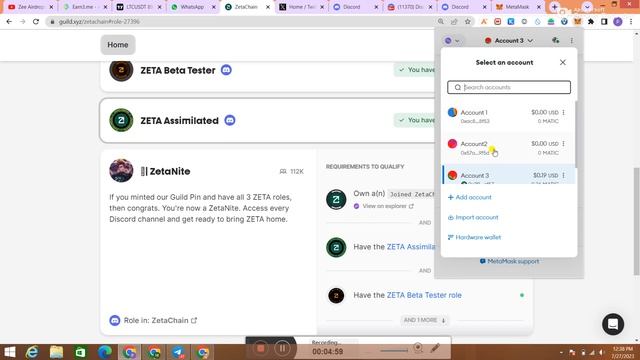This screenshot has height=360, width=640.
Task: Click Discord badge next to ZETA Beta Tester
Action: (x=226, y=70)
